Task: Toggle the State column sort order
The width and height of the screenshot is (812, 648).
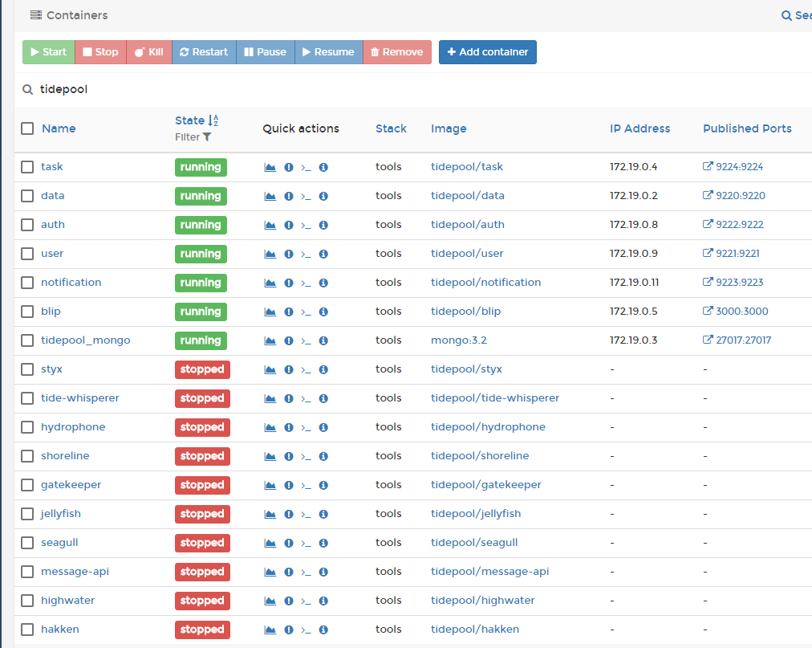Action: click(213, 120)
